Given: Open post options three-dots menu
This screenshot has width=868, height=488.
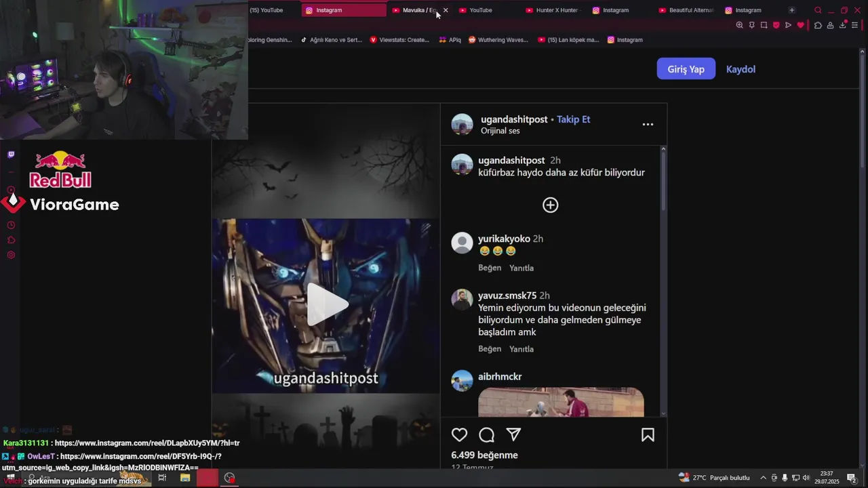Looking at the screenshot, I should 648,124.
